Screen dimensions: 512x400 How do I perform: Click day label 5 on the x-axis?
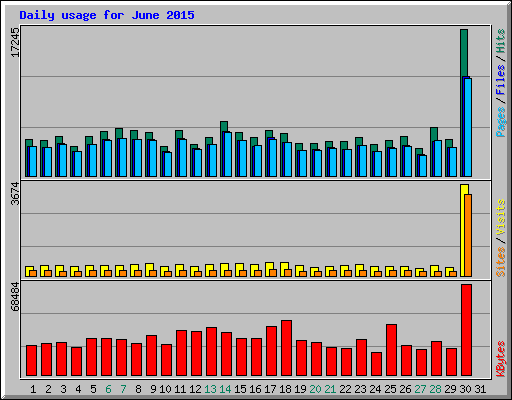(93, 389)
